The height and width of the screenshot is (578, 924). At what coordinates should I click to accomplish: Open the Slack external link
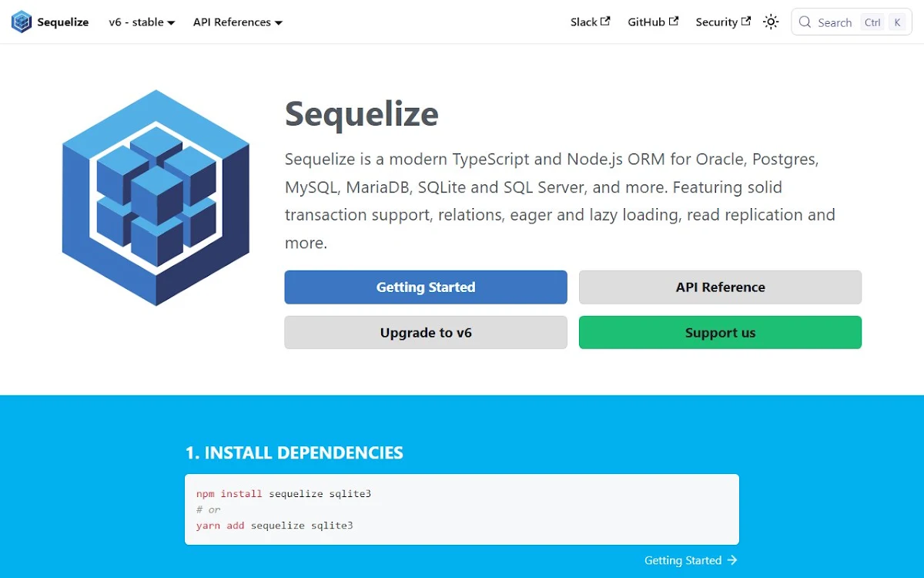tap(590, 22)
